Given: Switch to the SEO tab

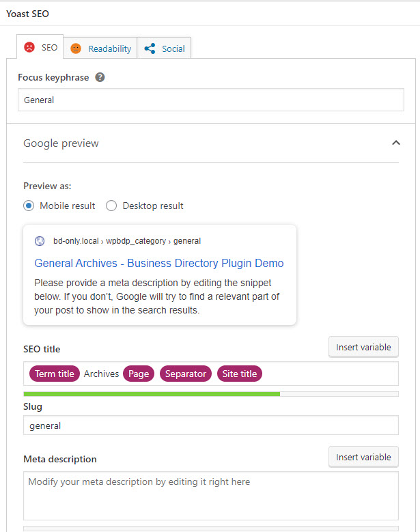Looking at the screenshot, I should [40, 47].
